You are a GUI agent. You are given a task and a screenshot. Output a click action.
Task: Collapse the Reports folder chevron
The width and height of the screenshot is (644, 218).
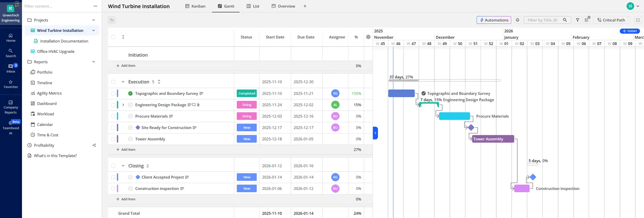pyautogui.click(x=93, y=62)
